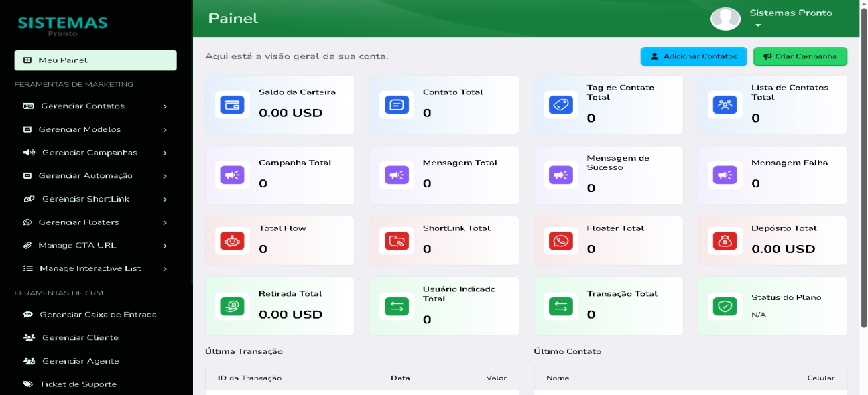Expand Gerenciar Campanhas in the sidebar

tap(95, 153)
